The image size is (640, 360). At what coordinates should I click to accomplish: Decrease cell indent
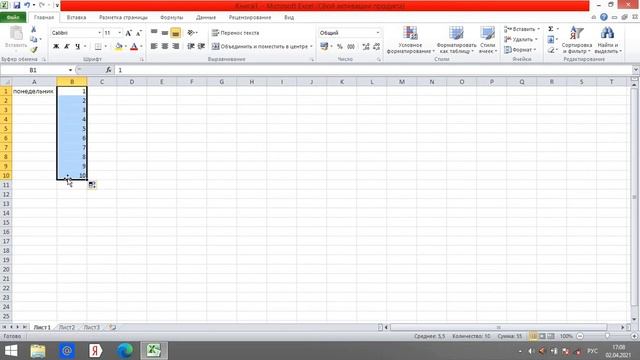191,46
